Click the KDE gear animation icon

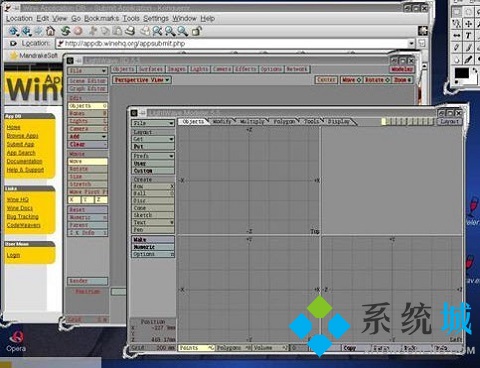423,31
